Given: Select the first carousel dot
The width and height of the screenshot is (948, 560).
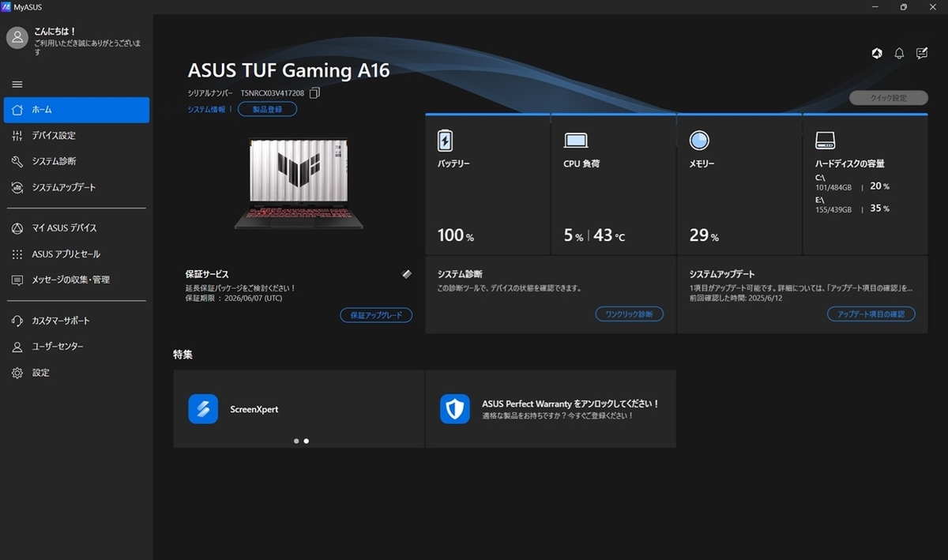Looking at the screenshot, I should [296, 442].
